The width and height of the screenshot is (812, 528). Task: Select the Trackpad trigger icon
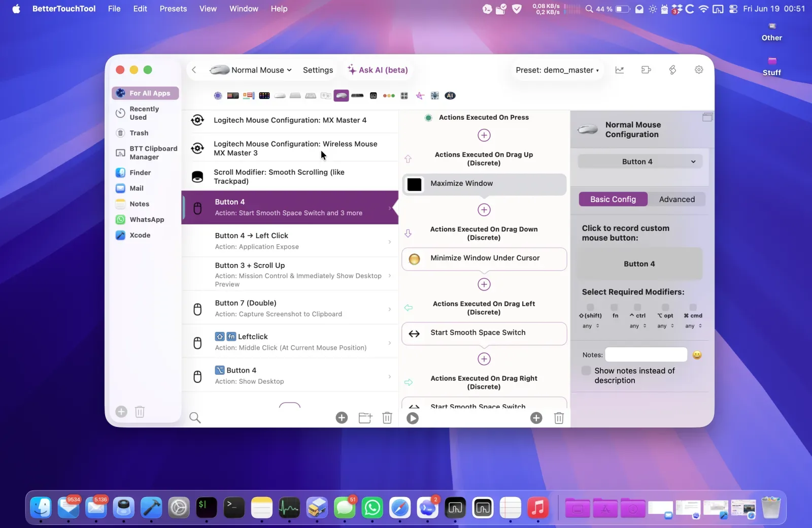tap(295, 95)
